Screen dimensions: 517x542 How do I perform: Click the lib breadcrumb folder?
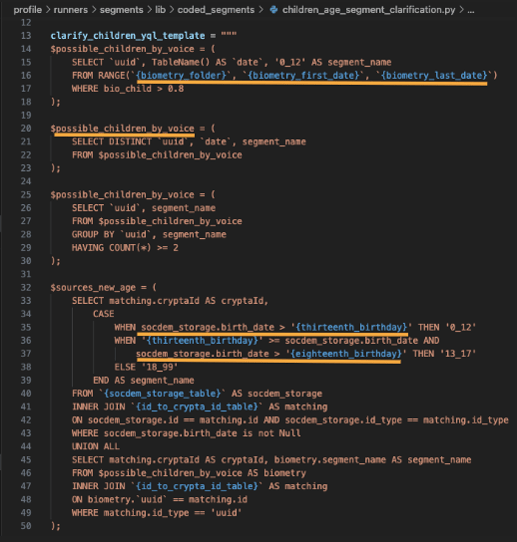(x=160, y=10)
